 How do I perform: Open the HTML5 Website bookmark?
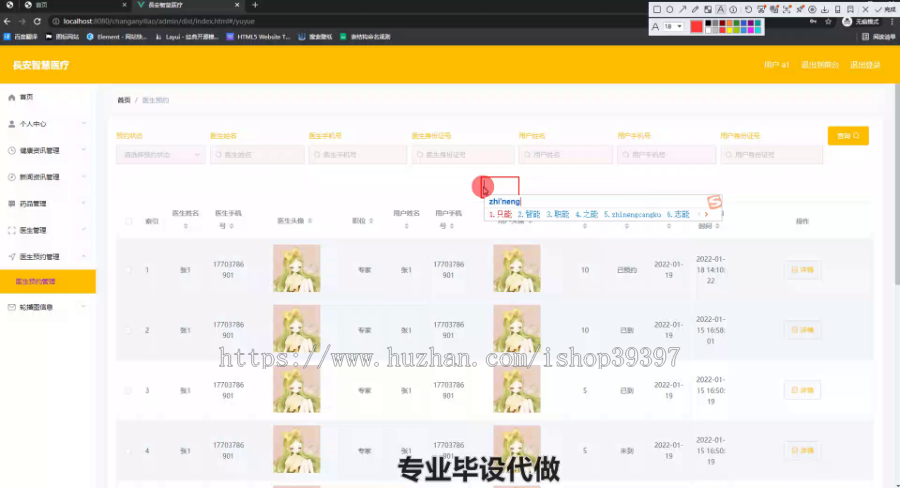[x=258, y=36]
